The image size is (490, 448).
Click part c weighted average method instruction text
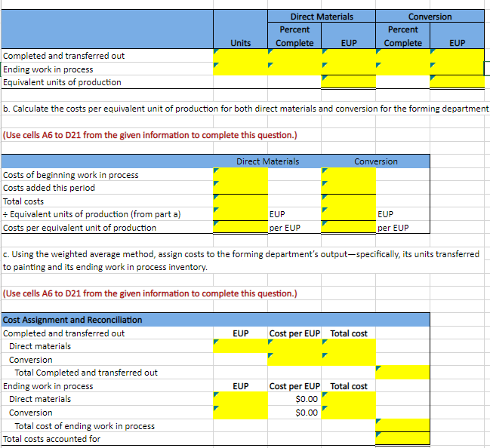(x=241, y=260)
